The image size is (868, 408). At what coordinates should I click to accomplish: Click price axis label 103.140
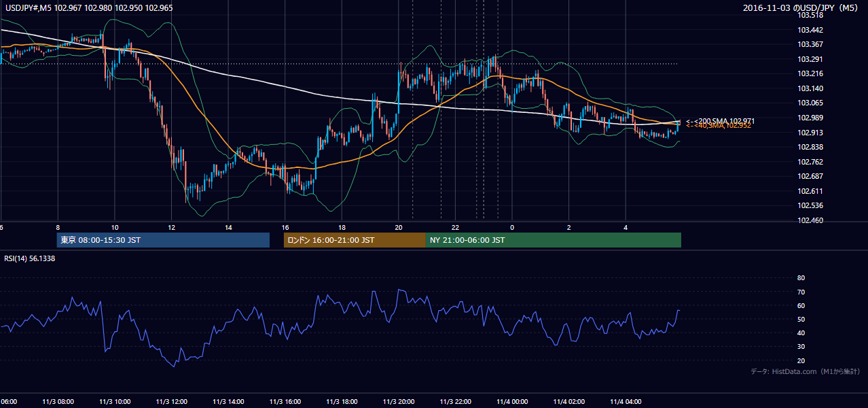pos(811,88)
